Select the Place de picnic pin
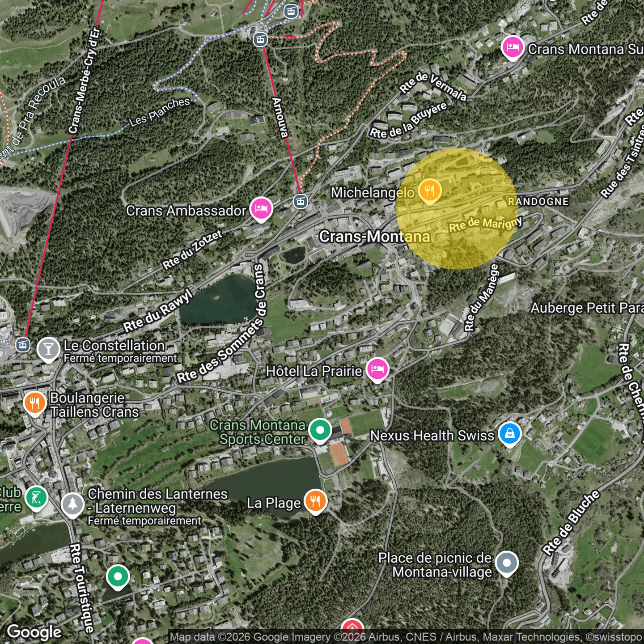The height and width of the screenshot is (644, 644). point(507,563)
